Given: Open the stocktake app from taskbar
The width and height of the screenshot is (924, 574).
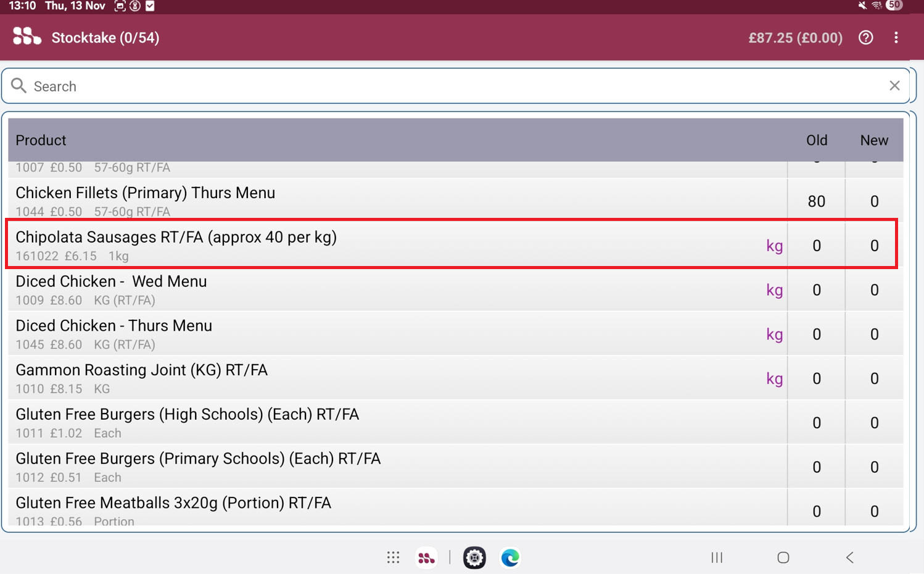Looking at the screenshot, I should 426,558.
